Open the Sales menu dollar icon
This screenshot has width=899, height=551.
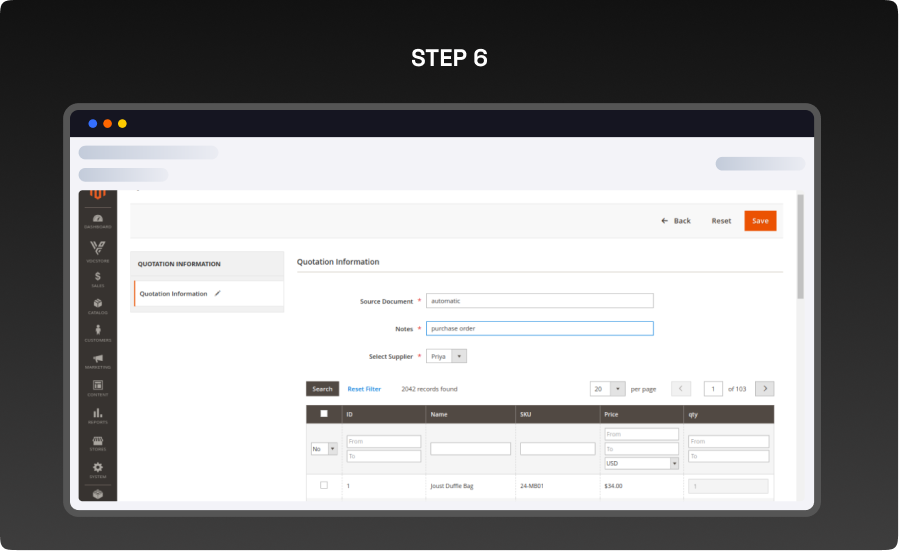click(x=98, y=278)
